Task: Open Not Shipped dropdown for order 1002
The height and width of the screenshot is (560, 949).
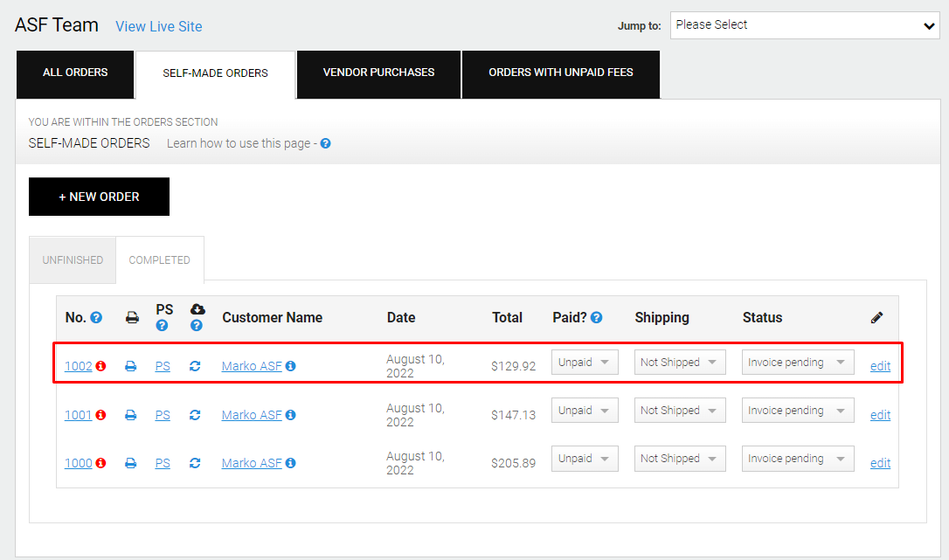Action: coord(680,362)
